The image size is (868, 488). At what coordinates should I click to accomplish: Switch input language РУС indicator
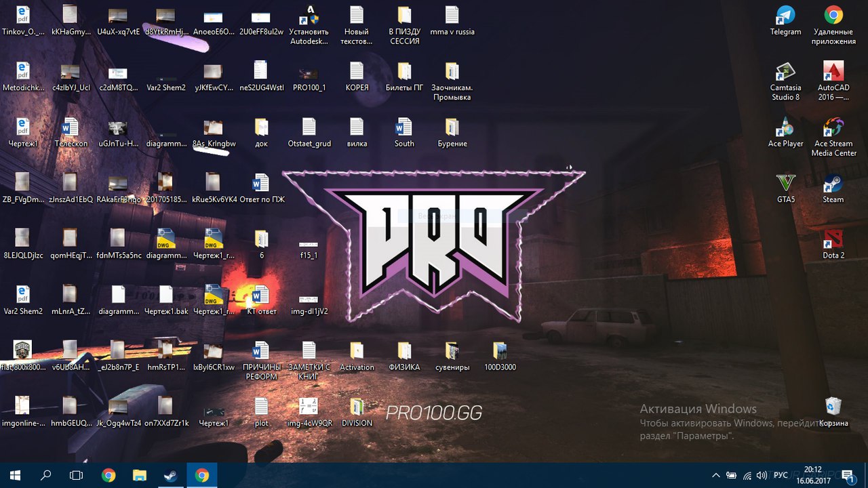point(781,475)
